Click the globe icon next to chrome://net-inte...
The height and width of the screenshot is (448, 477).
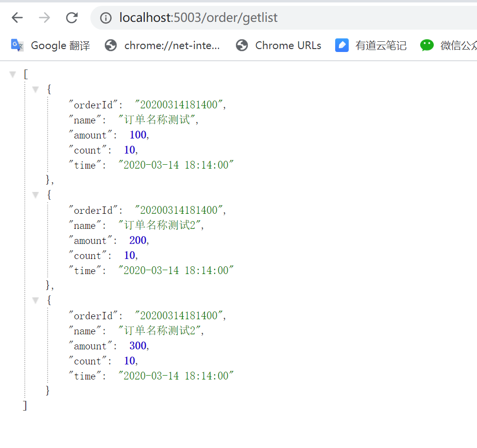(x=111, y=45)
